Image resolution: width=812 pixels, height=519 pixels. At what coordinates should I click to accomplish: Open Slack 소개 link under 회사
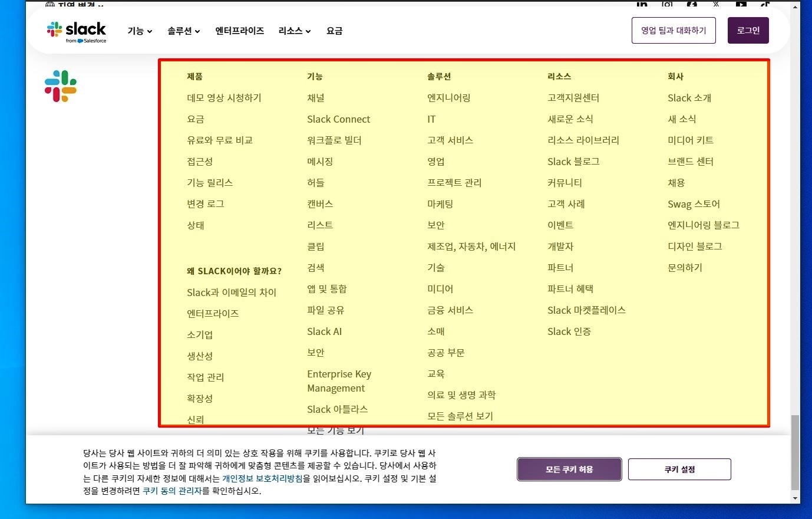[689, 98]
